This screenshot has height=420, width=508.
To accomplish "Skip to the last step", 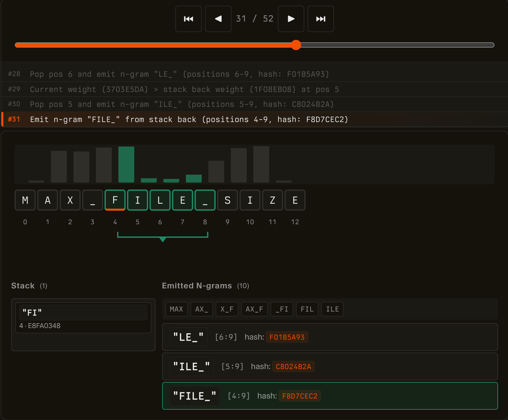I will pos(321,19).
